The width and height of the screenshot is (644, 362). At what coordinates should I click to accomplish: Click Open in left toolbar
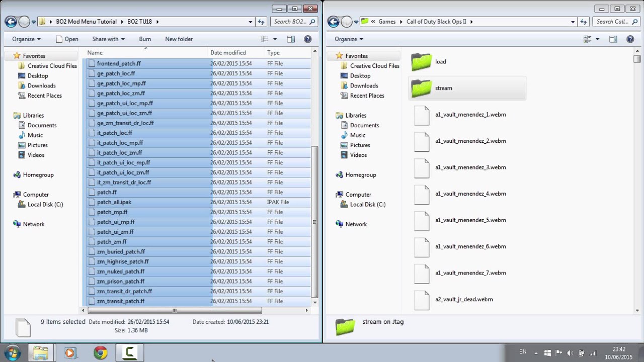click(x=66, y=39)
